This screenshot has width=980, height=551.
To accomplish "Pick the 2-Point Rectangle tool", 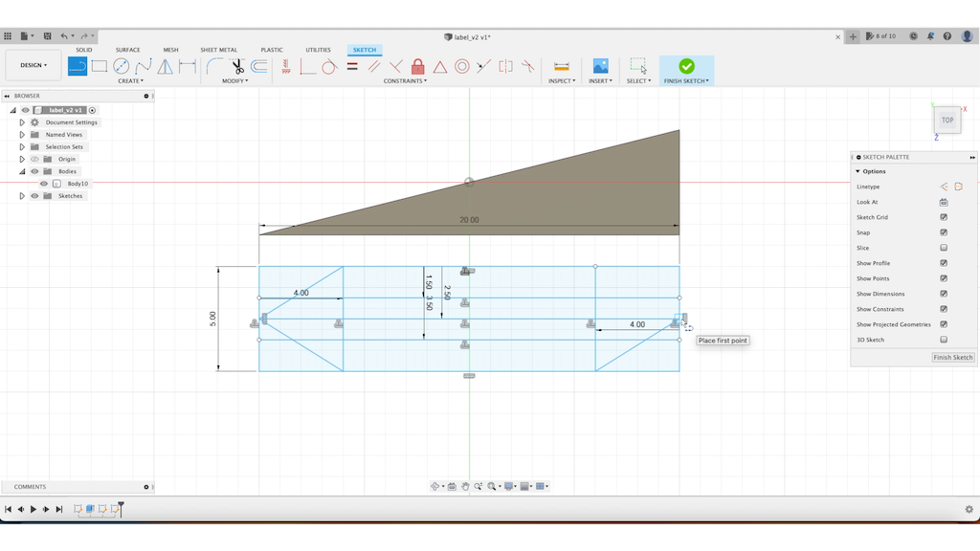I will point(100,66).
